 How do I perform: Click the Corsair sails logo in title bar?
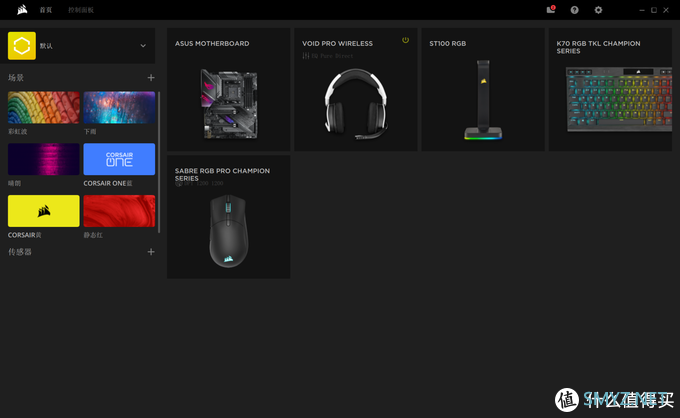(x=22, y=10)
